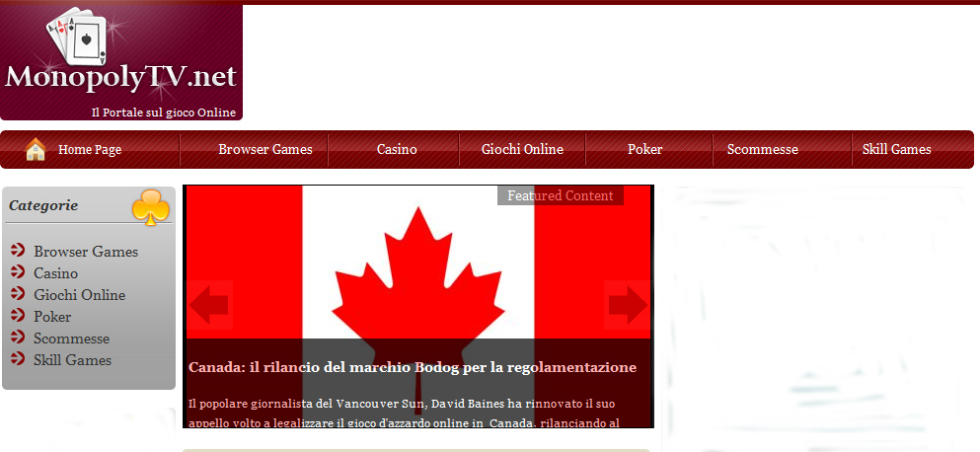The width and height of the screenshot is (980, 452).
Task: Click the golden club icon in Categorie
Action: pyautogui.click(x=151, y=207)
